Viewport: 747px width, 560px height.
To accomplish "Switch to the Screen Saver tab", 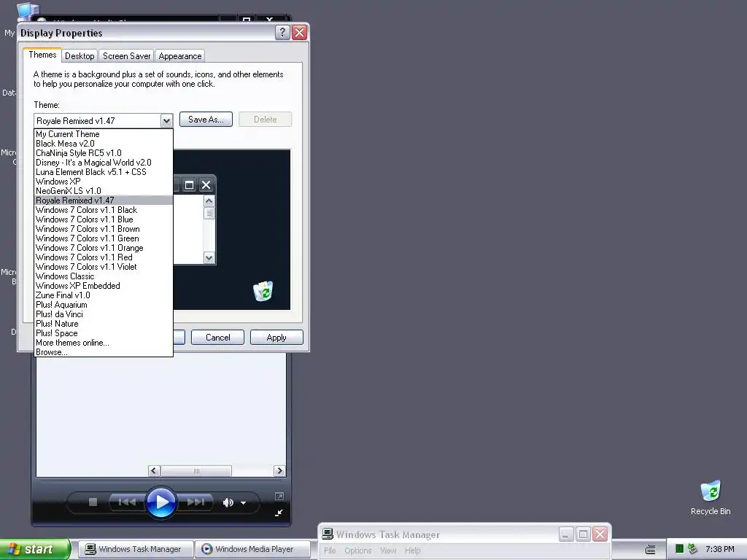I will (126, 55).
